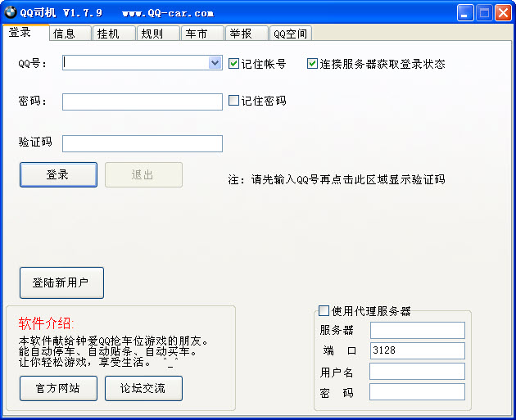Click the red 软件介绍 heading
Screen dimensions: 516x420
(x=46, y=323)
